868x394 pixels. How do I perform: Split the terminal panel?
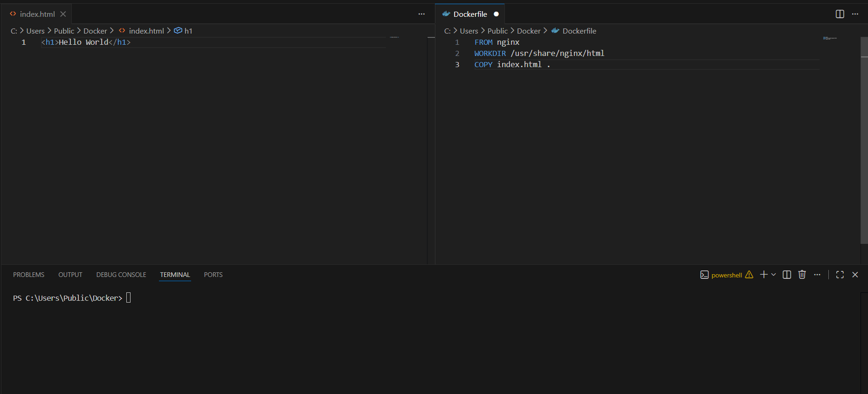pos(787,275)
